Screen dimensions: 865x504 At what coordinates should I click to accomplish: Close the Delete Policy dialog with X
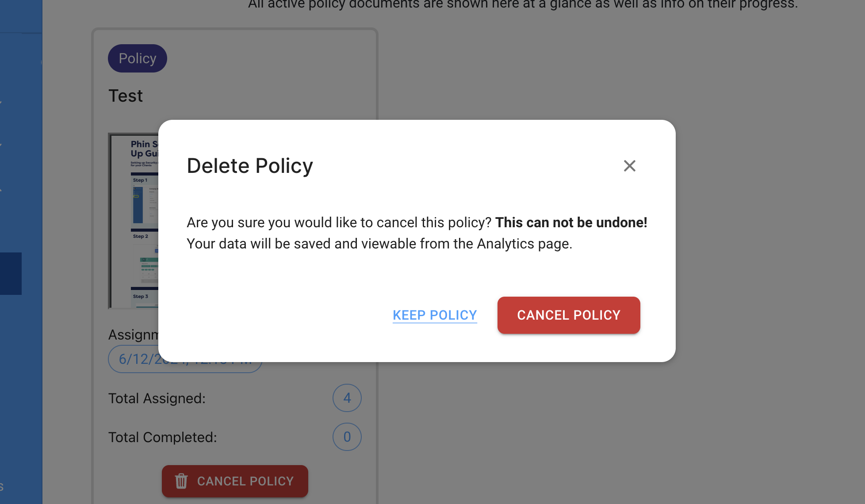[x=629, y=166]
